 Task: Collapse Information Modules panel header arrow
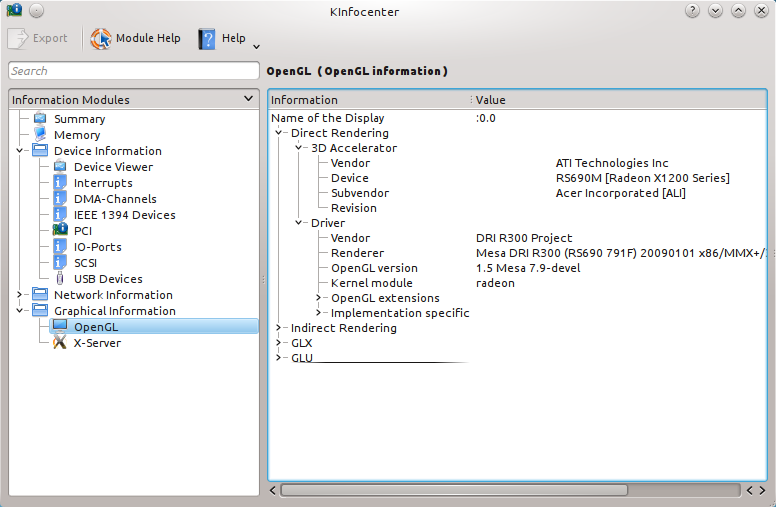click(248, 99)
